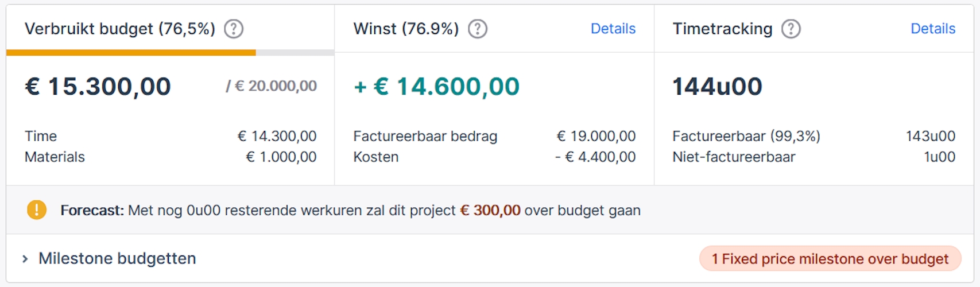
Task: Click the help icon beside Verbruikt budget
Action: [x=234, y=29]
